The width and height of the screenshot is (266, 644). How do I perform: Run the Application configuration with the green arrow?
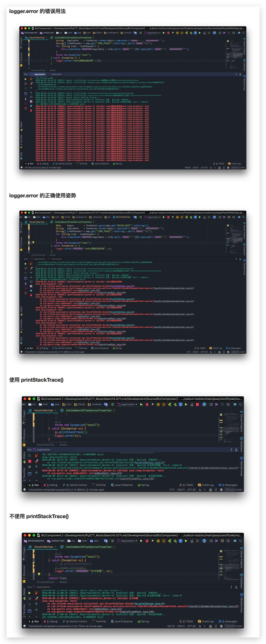tap(164, 217)
